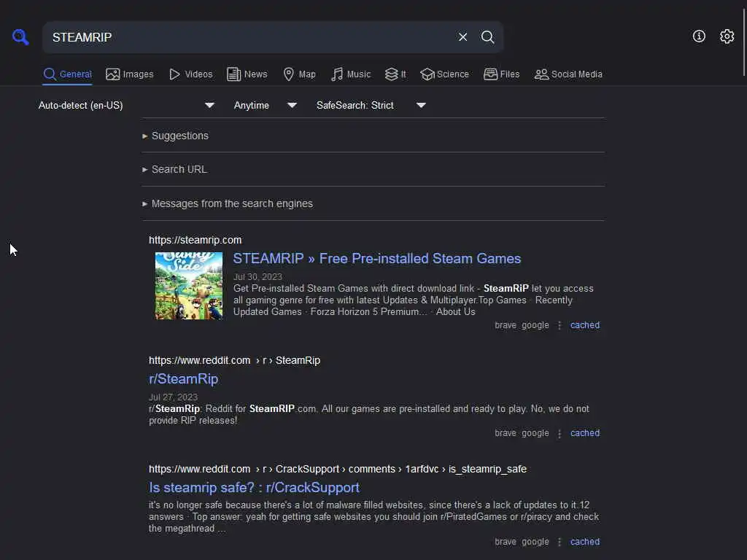This screenshot has height=560, width=747.
Task: Click the engine label 'brave' under steamrip.com result
Action: 506,325
